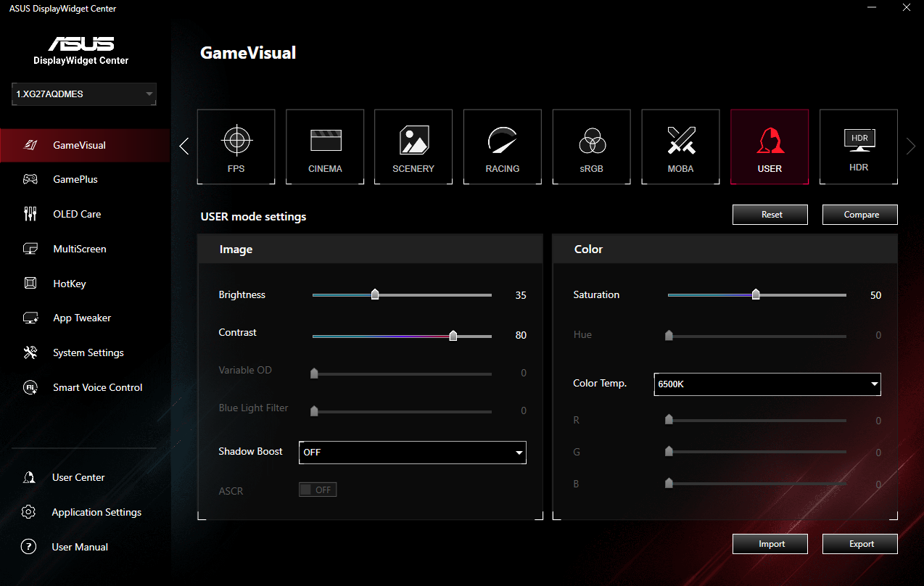Close the DisplayWidget Center window
The width and height of the screenshot is (924, 586).
pyautogui.click(x=907, y=9)
